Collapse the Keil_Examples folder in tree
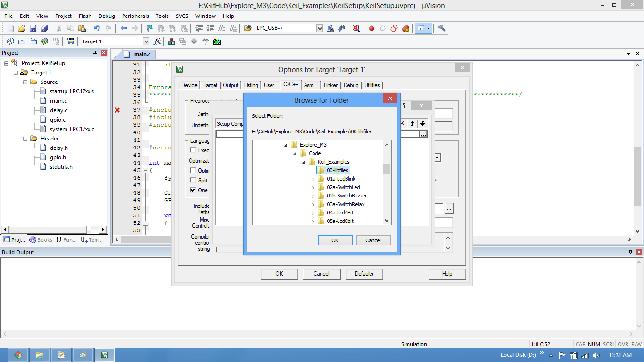This screenshot has height=362, width=644. 304,162
